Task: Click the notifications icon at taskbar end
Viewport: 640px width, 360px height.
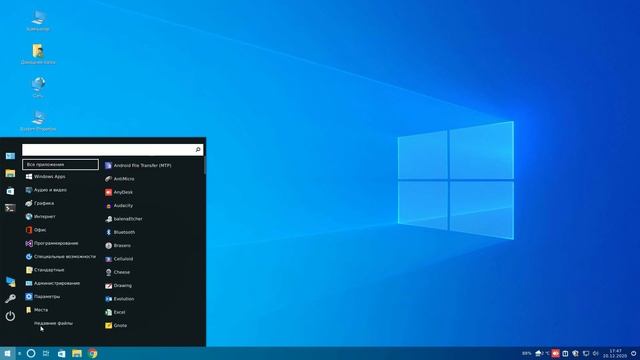Action: pos(633,353)
